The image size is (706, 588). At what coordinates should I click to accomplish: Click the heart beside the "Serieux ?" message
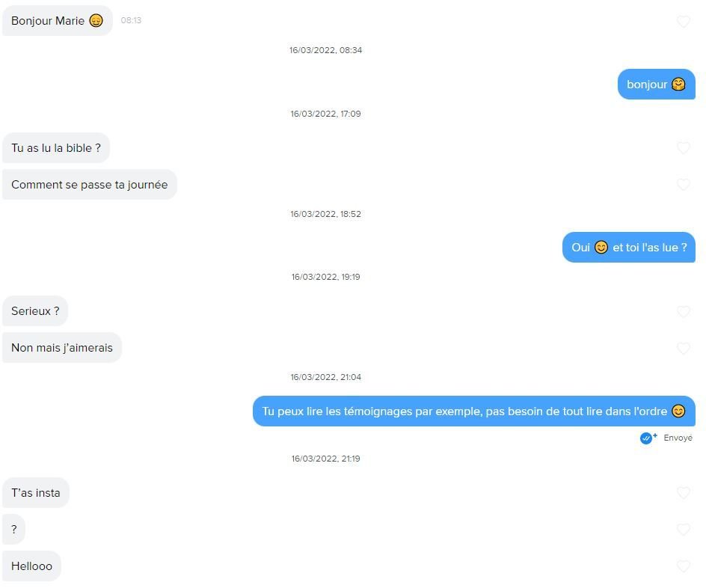pyautogui.click(x=683, y=311)
